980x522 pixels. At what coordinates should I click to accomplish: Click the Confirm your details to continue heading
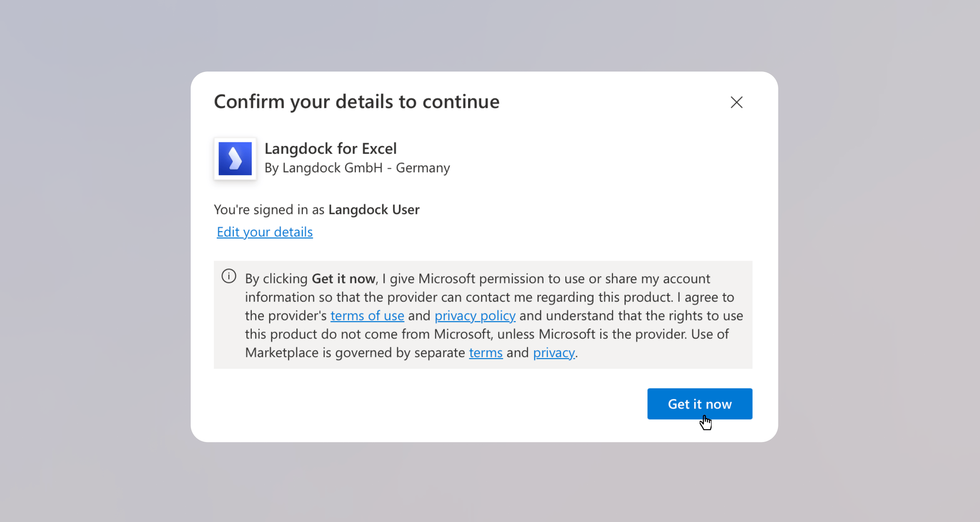pos(357,102)
